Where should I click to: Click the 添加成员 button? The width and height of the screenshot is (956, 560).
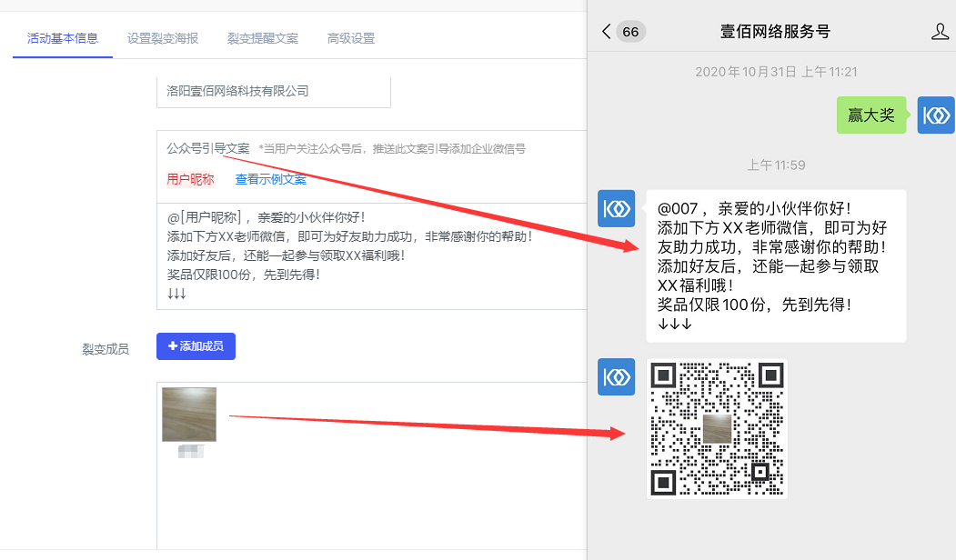196,346
